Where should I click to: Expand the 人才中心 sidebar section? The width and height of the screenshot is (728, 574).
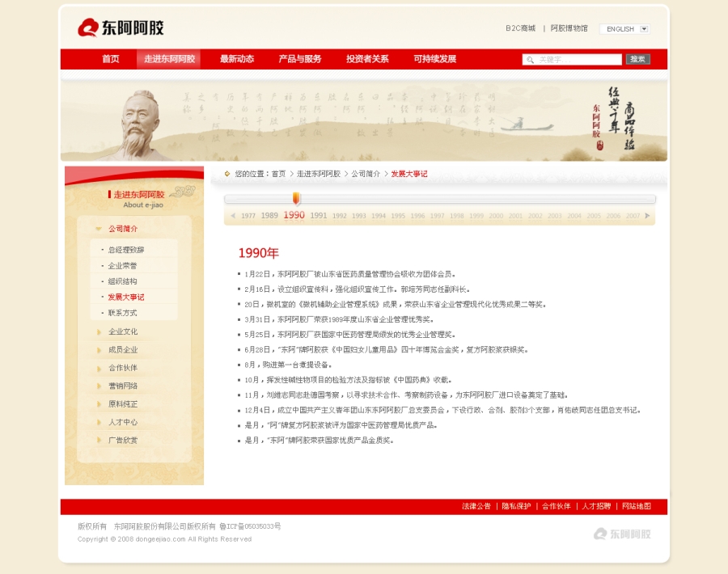coord(122,422)
